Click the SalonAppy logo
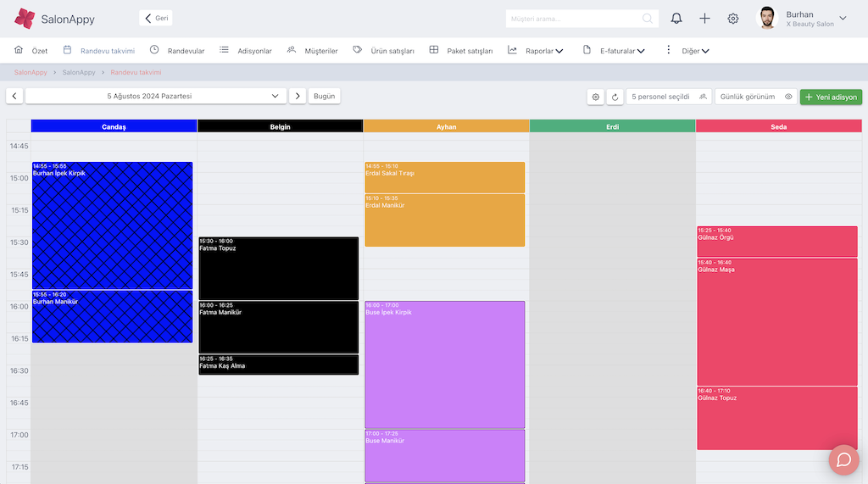 [55, 19]
